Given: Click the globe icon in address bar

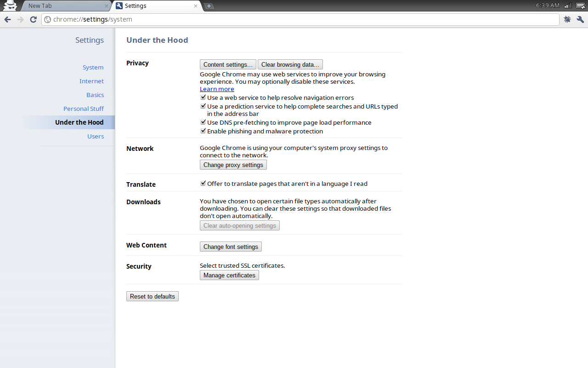Looking at the screenshot, I should point(47,19).
